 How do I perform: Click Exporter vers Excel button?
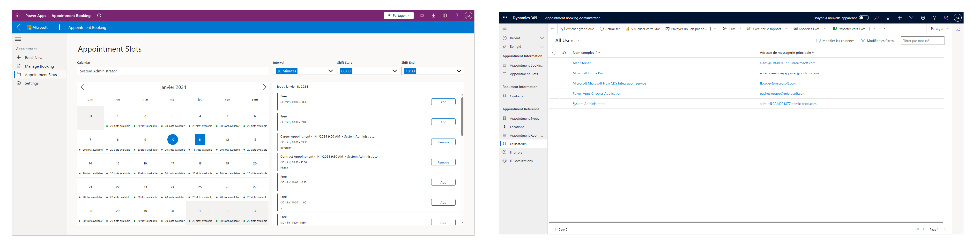click(x=849, y=29)
